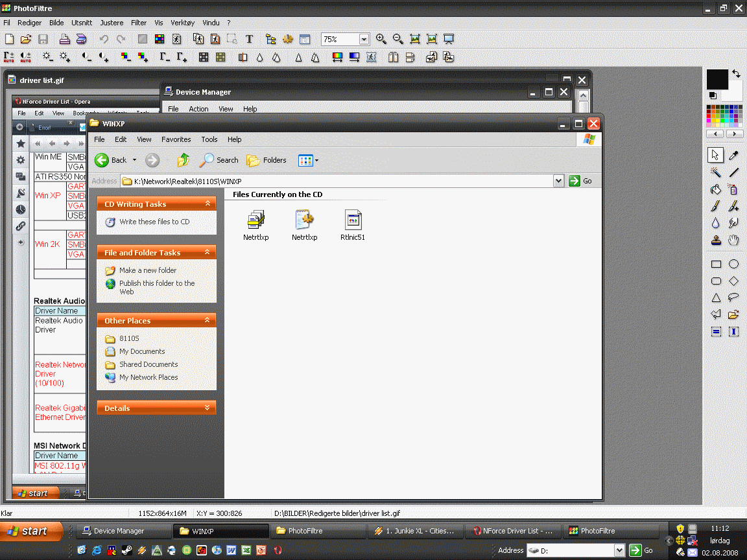747x560 pixels.
Task: Choose the Clone Stamp tool
Action: pos(716,240)
